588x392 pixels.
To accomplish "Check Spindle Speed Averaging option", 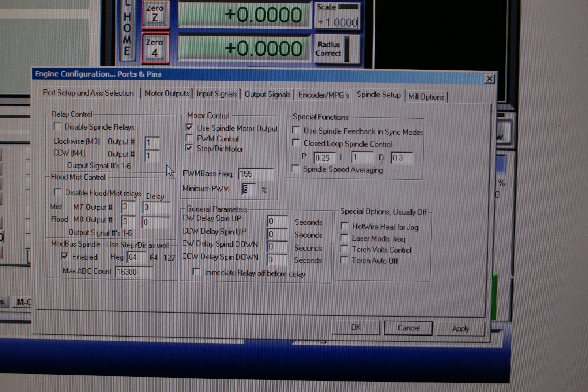I will (296, 169).
